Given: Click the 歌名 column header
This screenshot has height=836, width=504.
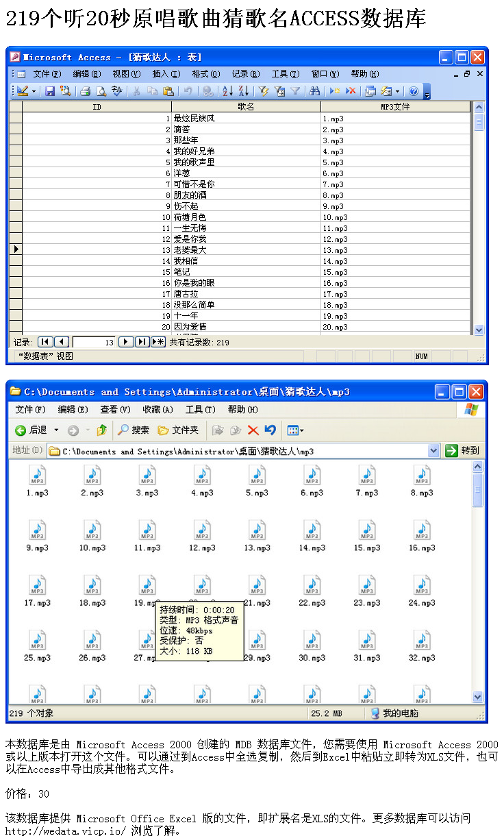Looking at the screenshot, I should tap(246, 107).
